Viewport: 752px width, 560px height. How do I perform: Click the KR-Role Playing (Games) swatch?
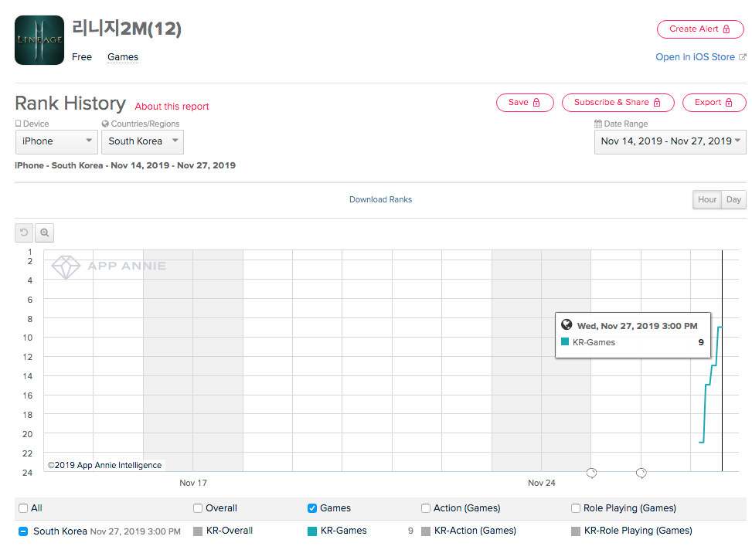click(x=576, y=531)
